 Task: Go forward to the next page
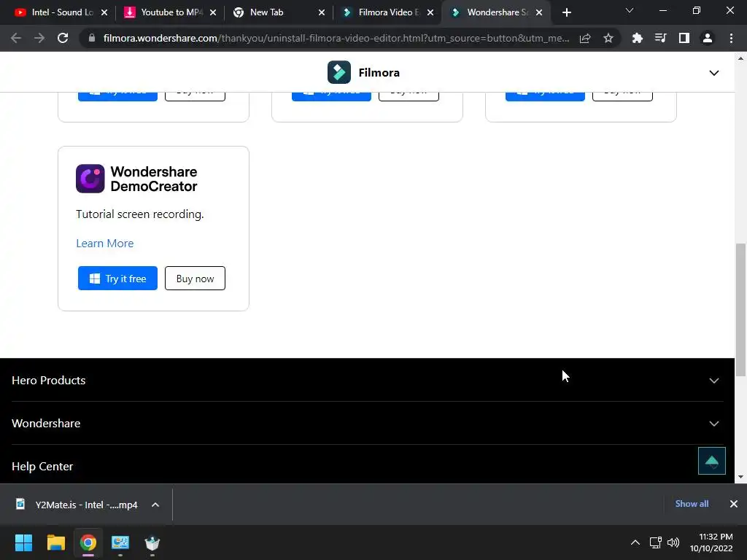pos(39,38)
